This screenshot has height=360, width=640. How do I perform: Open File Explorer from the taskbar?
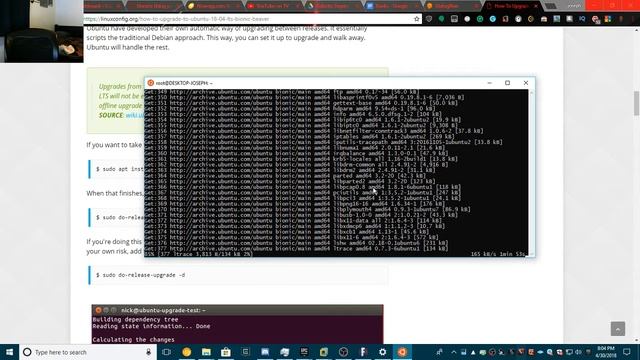tap(206, 352)
